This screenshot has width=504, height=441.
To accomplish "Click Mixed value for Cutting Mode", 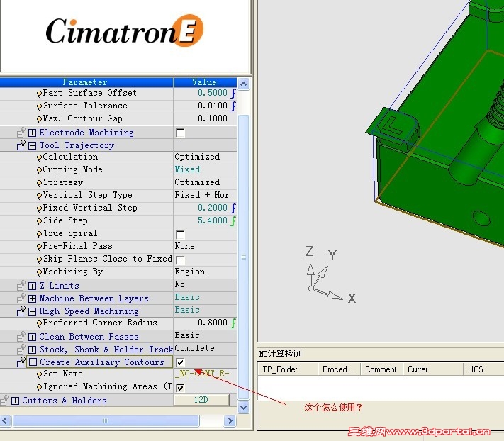I will (x=187, y=169).
